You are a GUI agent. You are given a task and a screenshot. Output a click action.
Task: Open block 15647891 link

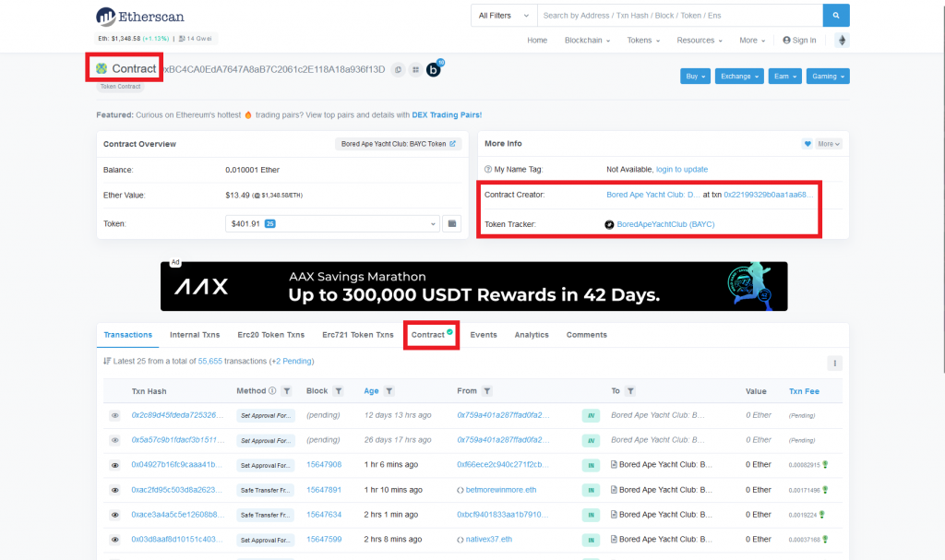[x=324, y=490]
